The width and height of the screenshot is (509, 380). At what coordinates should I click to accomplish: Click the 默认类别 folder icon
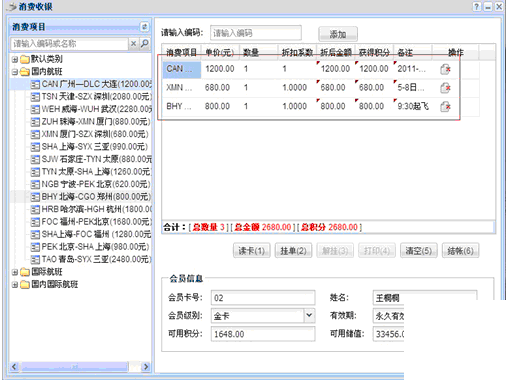(x=25, y=59)
